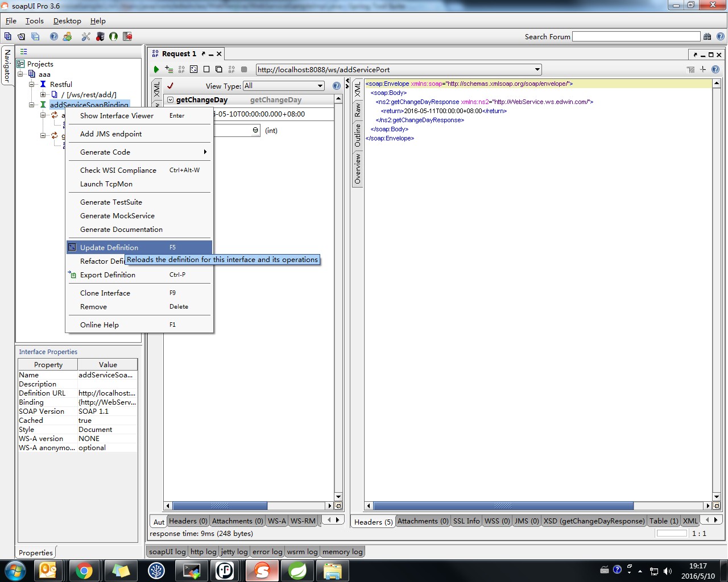Image resolution: width=728 pixels, height=582 pixels.
Task: Click the clone request icon with overlapping squares
Action: pyautogui.click(x=219, y=69)
